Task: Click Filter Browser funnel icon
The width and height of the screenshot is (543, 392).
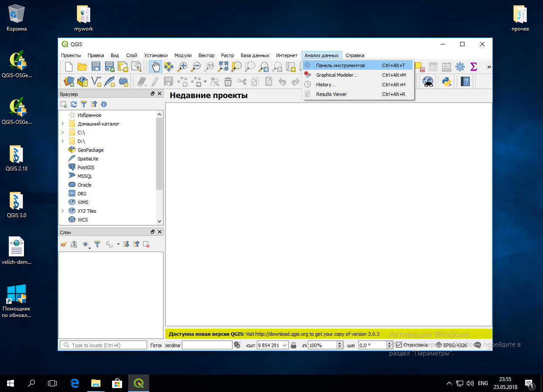Action: (x=84, y=104)
